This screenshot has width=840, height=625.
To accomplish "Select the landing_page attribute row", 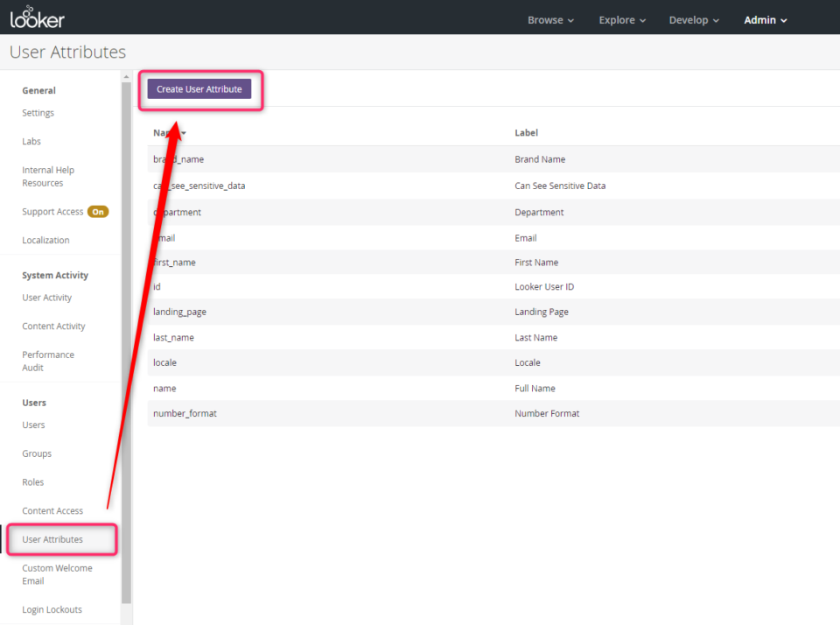I will pos(179,312).
